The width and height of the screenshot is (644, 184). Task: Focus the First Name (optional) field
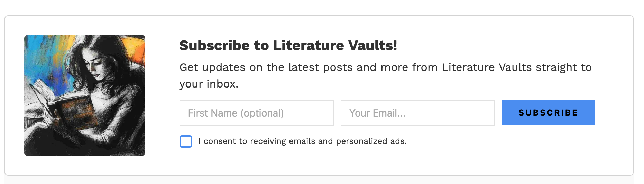coord(256,113)
